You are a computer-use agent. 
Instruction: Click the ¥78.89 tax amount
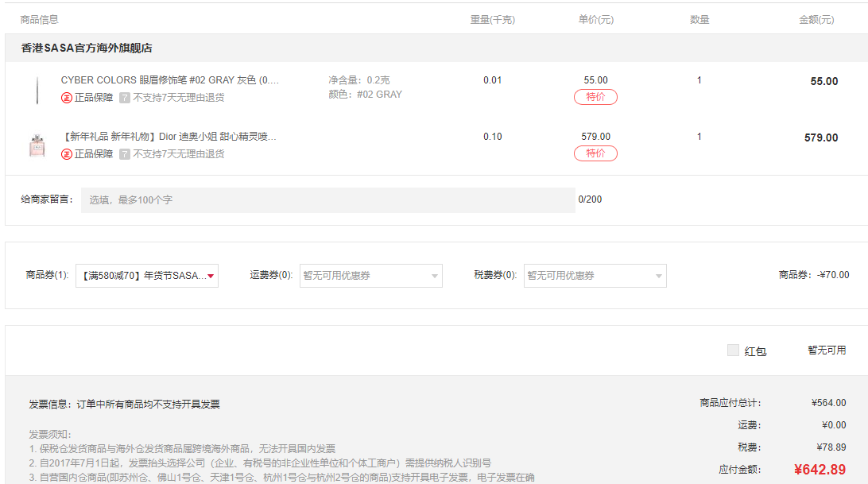point(831,447)
